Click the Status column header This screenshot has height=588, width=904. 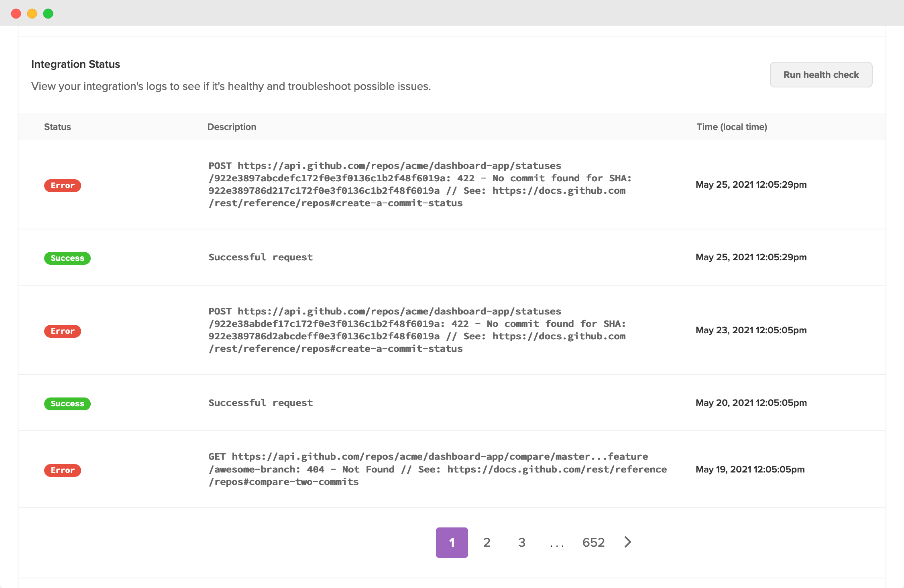pos(57,127)
